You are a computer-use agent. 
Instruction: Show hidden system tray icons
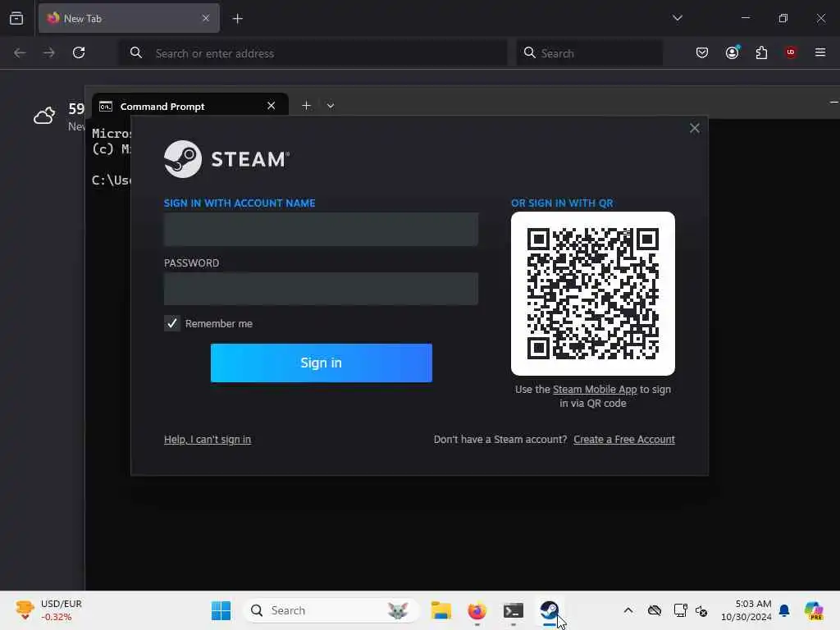coord(628,610)
